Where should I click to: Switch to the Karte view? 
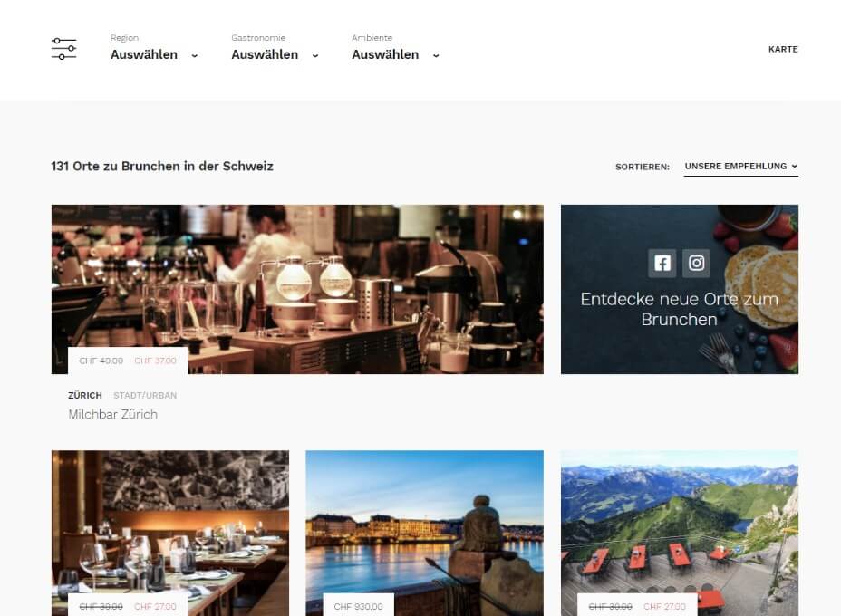(x=783, y=49)
